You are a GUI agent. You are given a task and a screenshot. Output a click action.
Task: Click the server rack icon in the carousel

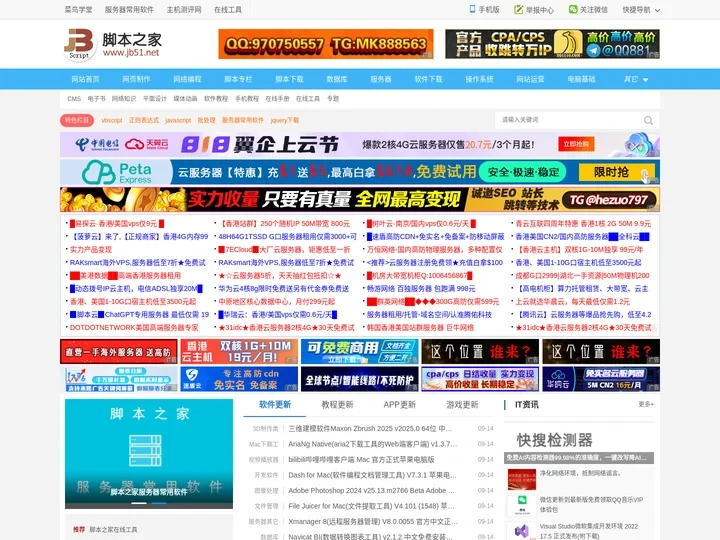coord(145,450)
